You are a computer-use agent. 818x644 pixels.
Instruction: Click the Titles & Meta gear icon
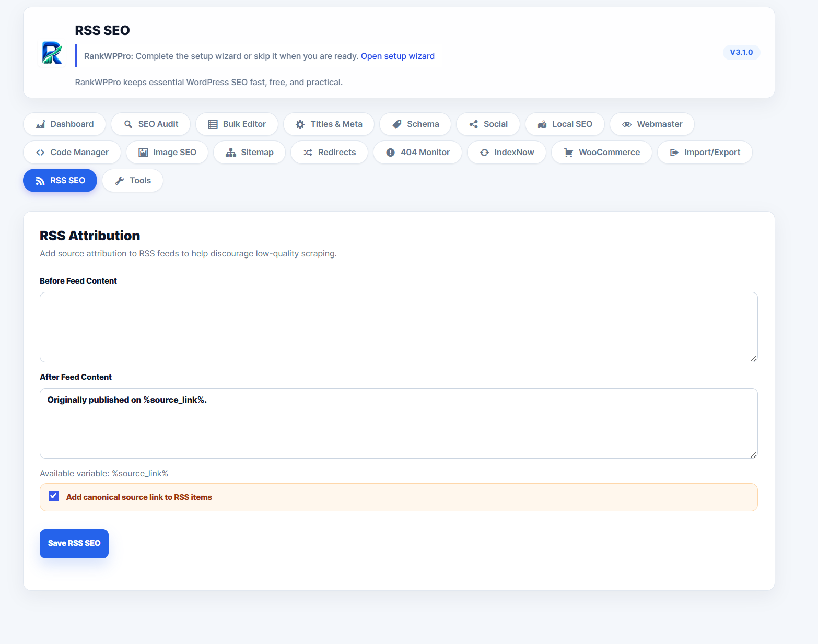pos(300,124)
